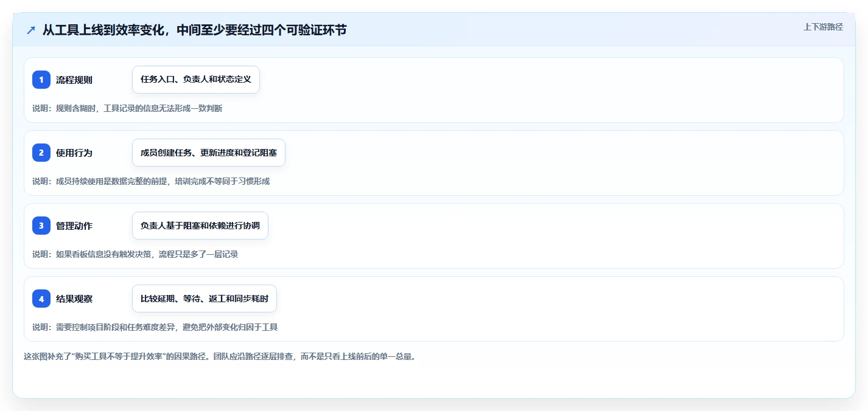Click the footer paragraph starting 这张图补充了
The height and width of the screenshot is (411, 868).
pos(220,356)
